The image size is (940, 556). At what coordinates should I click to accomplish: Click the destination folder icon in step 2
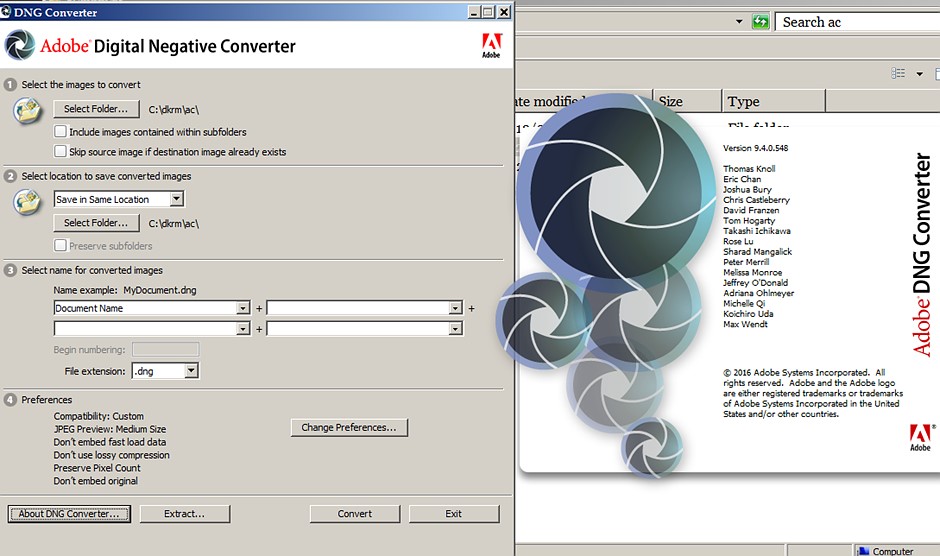pos(28,202)
